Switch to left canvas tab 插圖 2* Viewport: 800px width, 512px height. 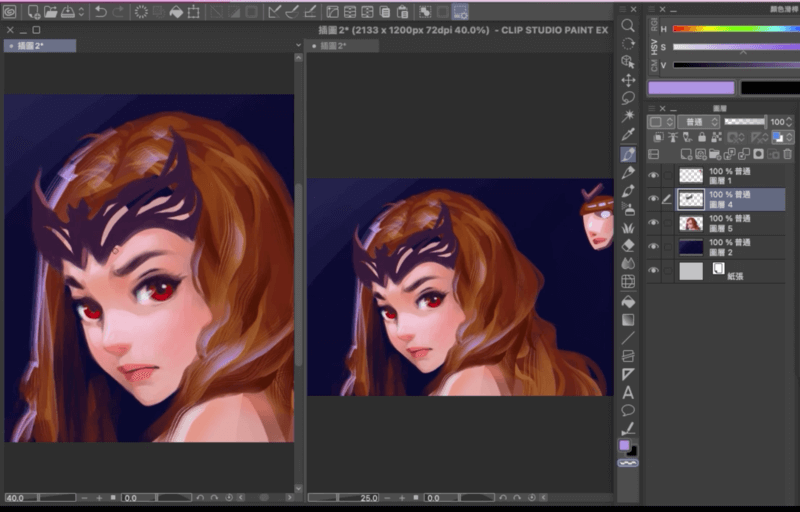coord(40,46)
